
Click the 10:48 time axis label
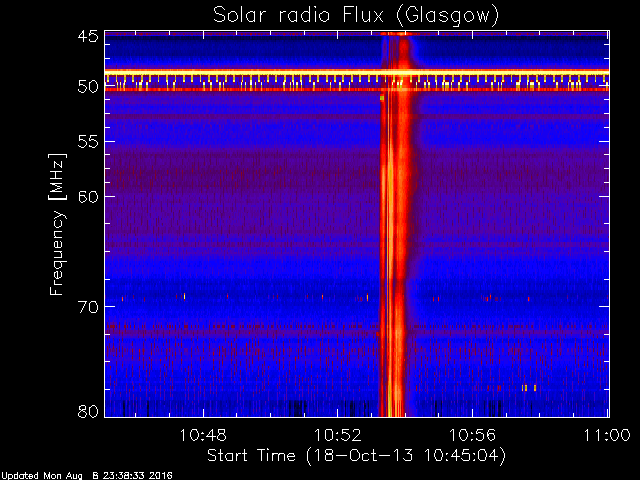point(203,435)
